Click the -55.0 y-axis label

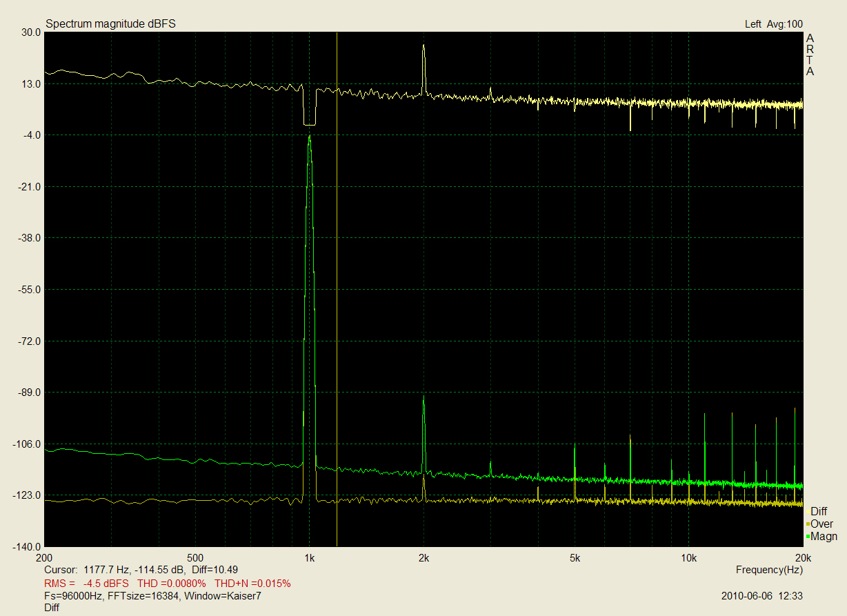pos(31,290)
